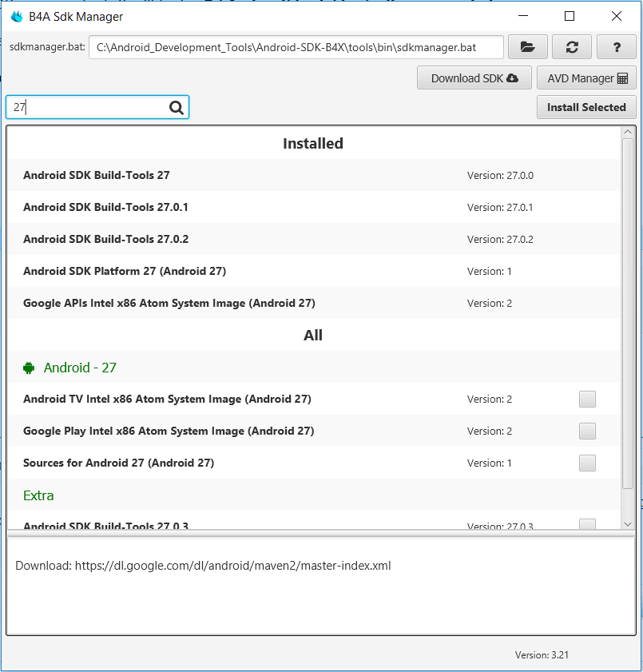Expand the Extra section
The height and width of the screenshot is (672, 643).
[x=38, y=495]
